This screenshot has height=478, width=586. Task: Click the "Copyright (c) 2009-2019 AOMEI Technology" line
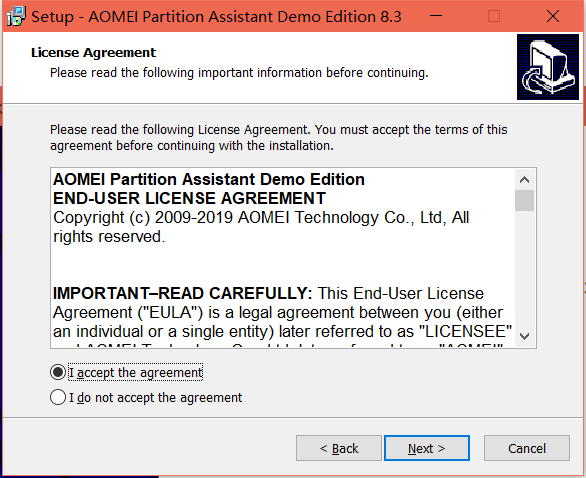click(x=261, y=218)
